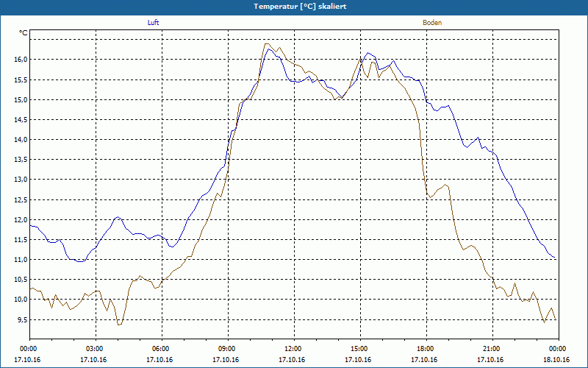588x368 pixels.
Task: Click the 18:00 time axis label
Action: pos(427,349)
